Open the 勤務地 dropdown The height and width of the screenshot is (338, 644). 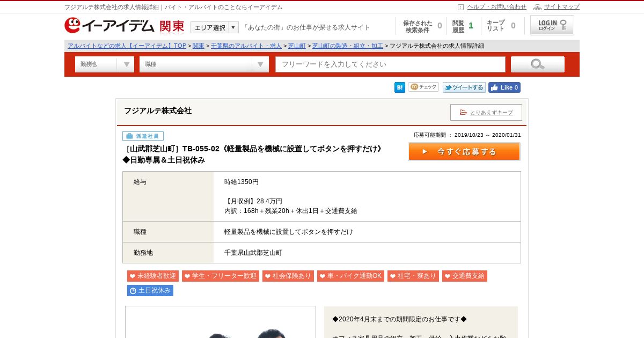click(x=105, y=64)
